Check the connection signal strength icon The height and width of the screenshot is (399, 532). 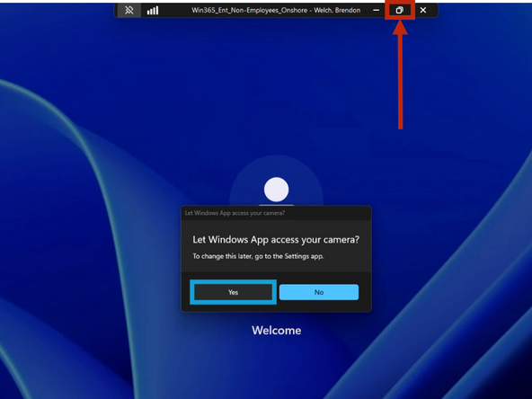153,11
